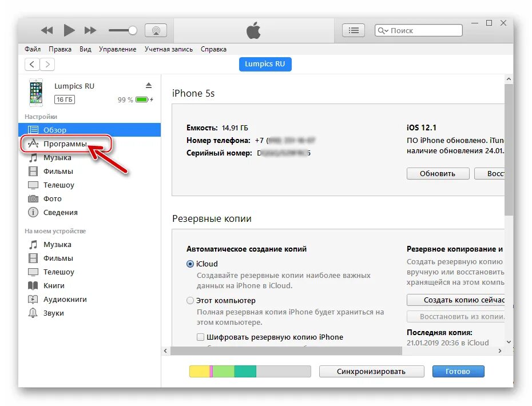Click the iPhone device thumbnail
This screenshot has width=532, height=406.
(36, 93)
